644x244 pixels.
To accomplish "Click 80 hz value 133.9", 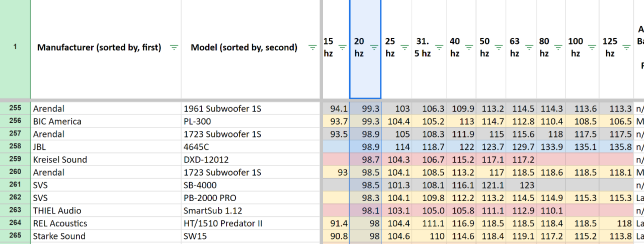I will point(551,147).
